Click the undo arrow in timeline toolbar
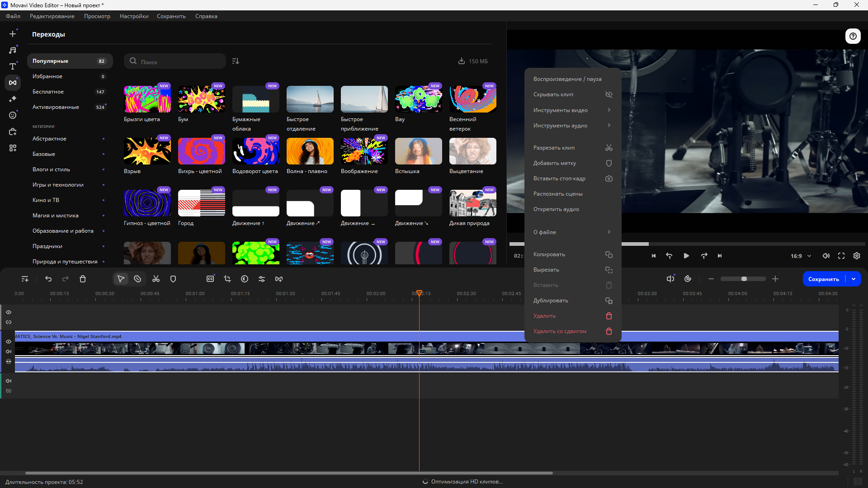This screenshot has height=488, width=868. [x=48, y=279]
